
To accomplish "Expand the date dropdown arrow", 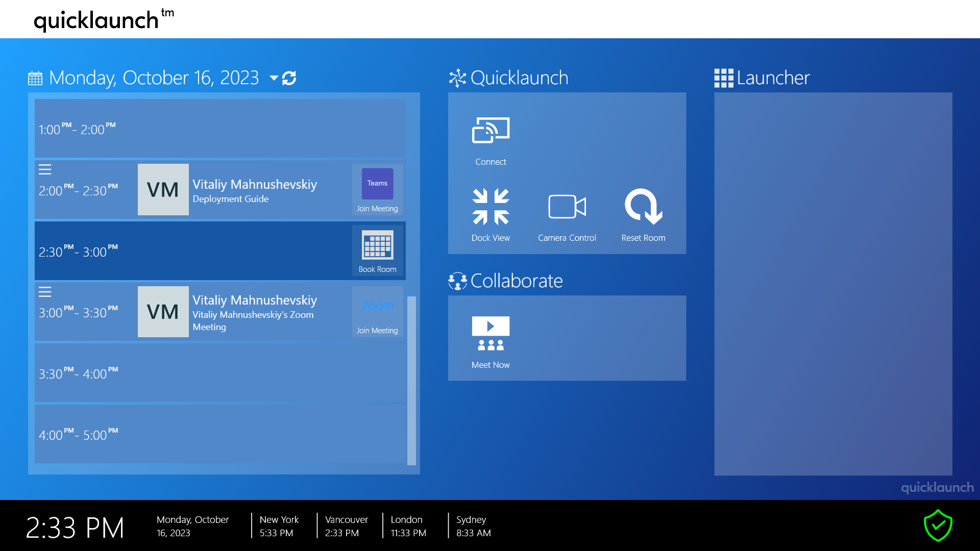I will tap(274, 78).
